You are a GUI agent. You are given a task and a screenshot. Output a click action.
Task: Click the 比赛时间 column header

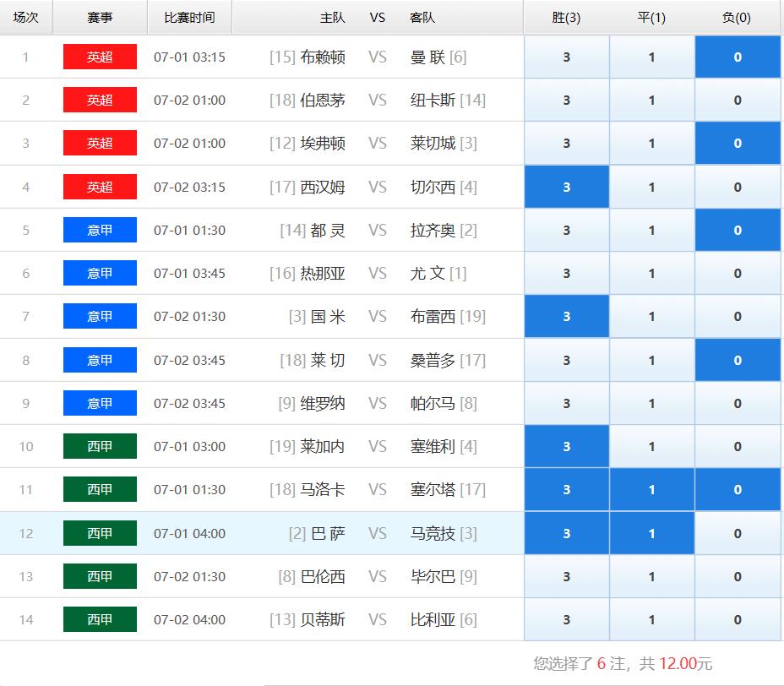pyautogui.click(x=189, y=18)
